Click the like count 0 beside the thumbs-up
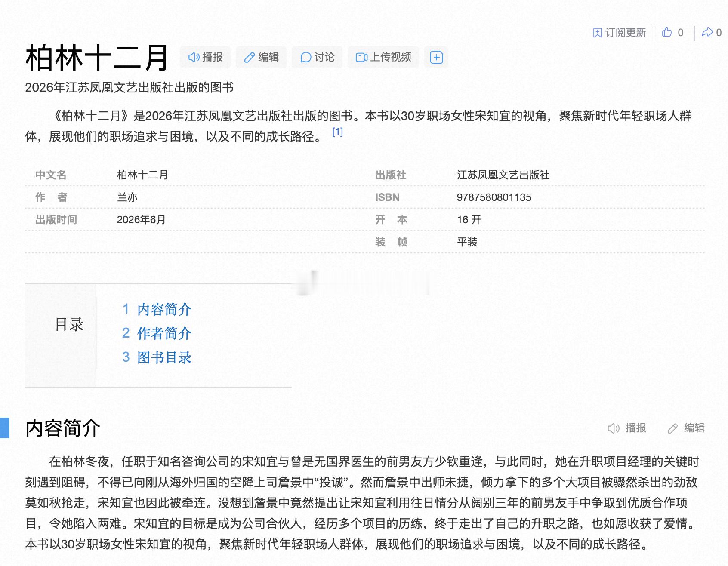The image size is (728, 566). pyautogui.click(x=681, y=33)
